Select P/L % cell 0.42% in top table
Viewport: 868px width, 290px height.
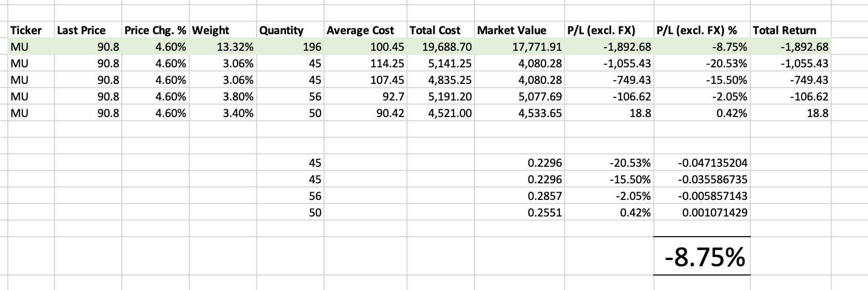(x=702, y=113)
